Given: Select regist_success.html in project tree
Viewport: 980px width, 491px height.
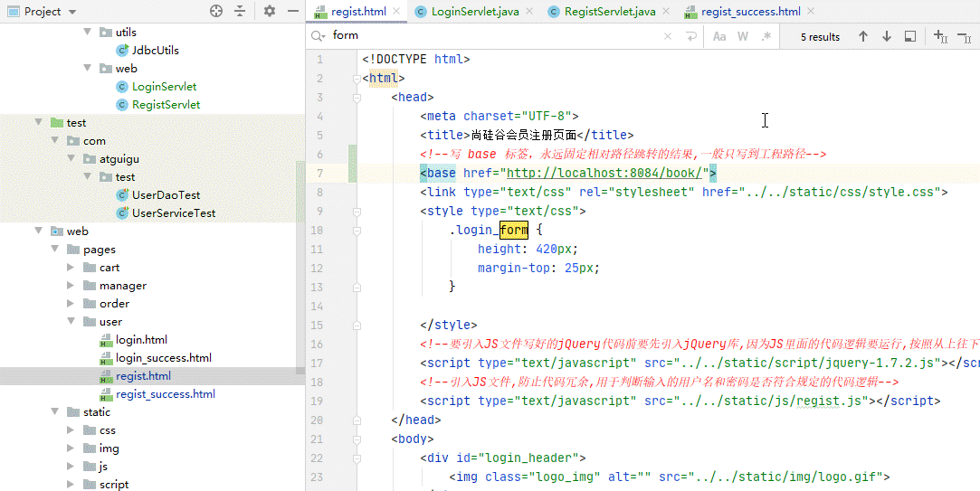Looking at the screenshot, I should click(x=165, y=394).
